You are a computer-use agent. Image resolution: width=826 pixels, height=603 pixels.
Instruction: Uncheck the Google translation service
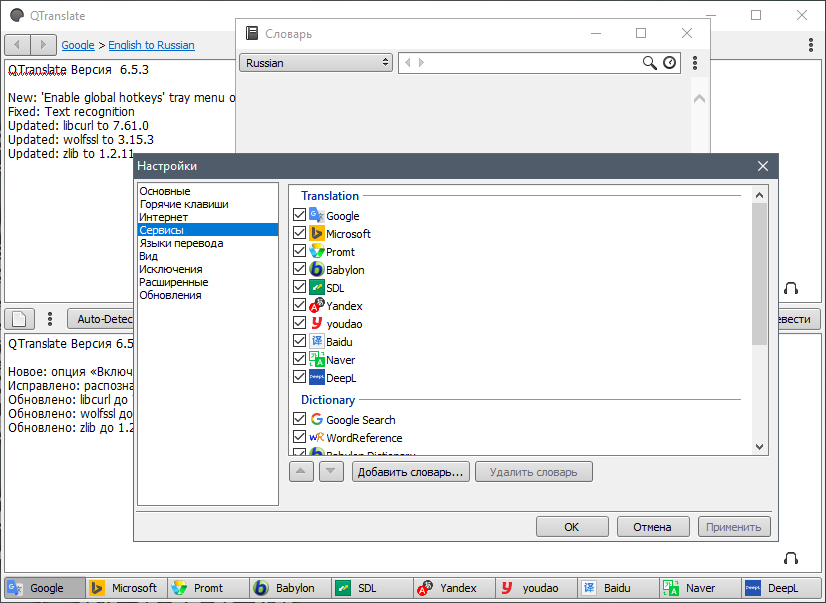(x=299, y=215)
